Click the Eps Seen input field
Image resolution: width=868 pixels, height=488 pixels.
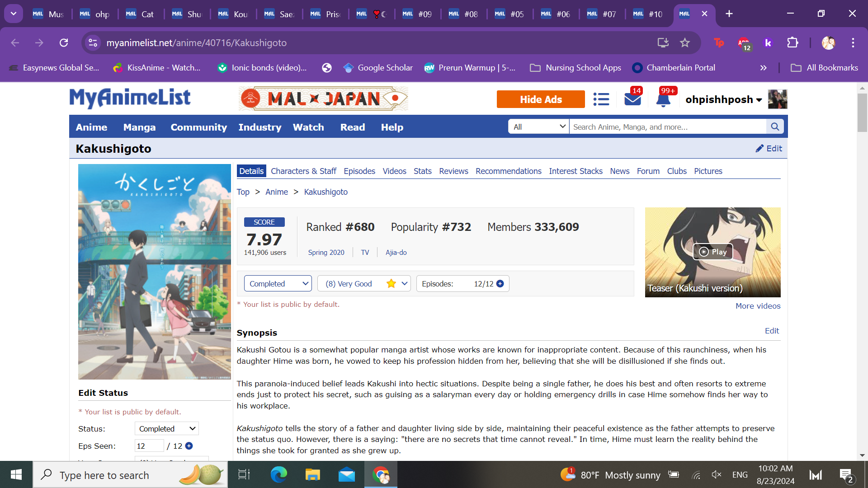(149, 446)
